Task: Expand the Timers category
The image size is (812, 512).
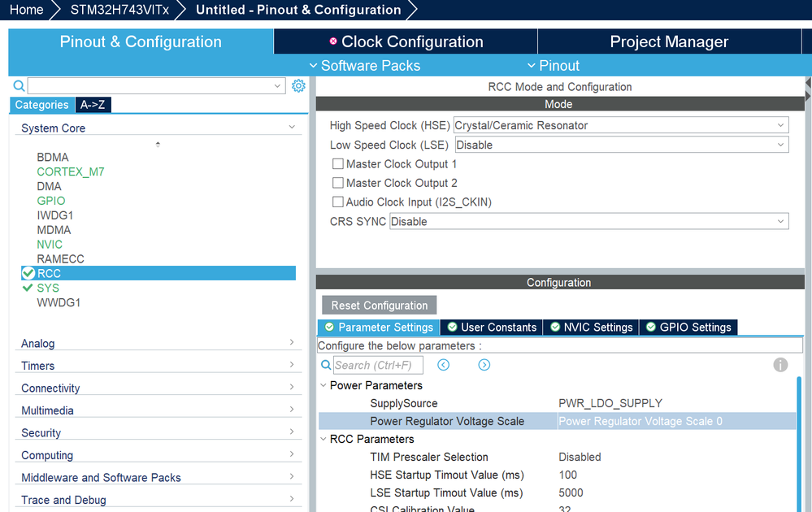Action: pyautogui.click(x=292, y=364)
